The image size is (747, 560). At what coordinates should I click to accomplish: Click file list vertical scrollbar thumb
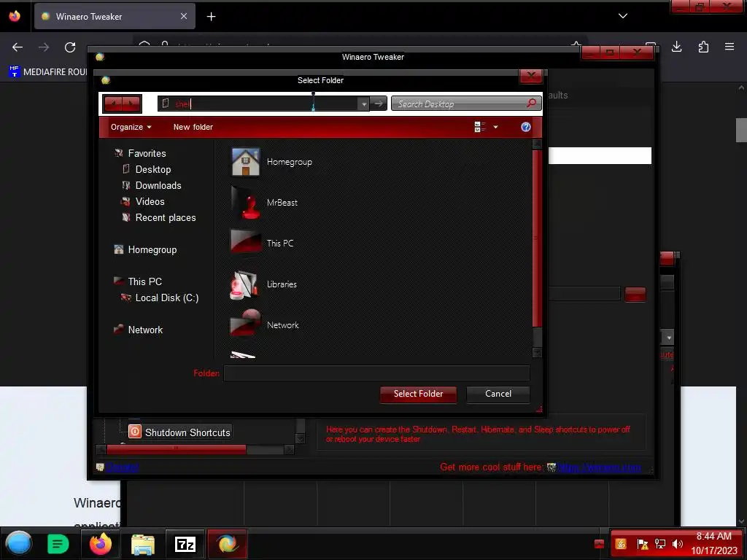[537, 238]
